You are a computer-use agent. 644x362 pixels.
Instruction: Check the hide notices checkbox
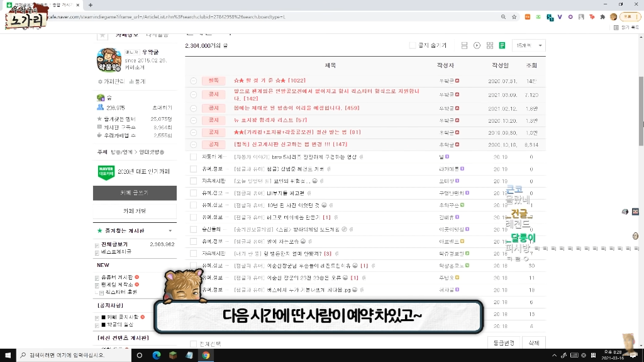(413, 45)
